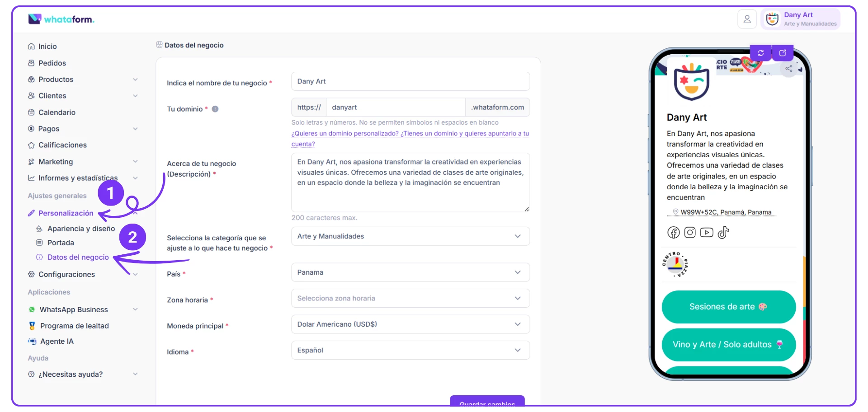Click the Facebook icon in preview

pos(674,232)
